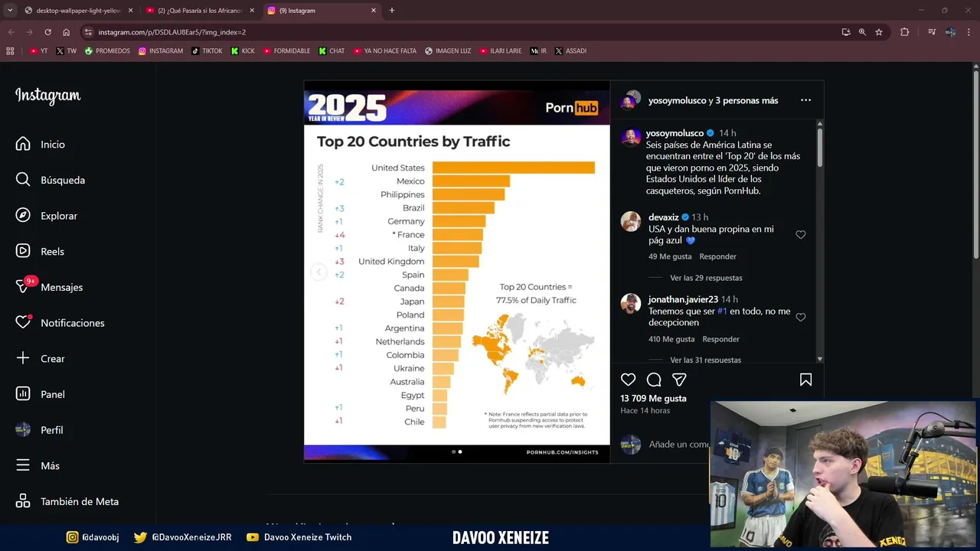
Task: Open Mensajes with 9+ badge
Action: click(x=49, y=287)
